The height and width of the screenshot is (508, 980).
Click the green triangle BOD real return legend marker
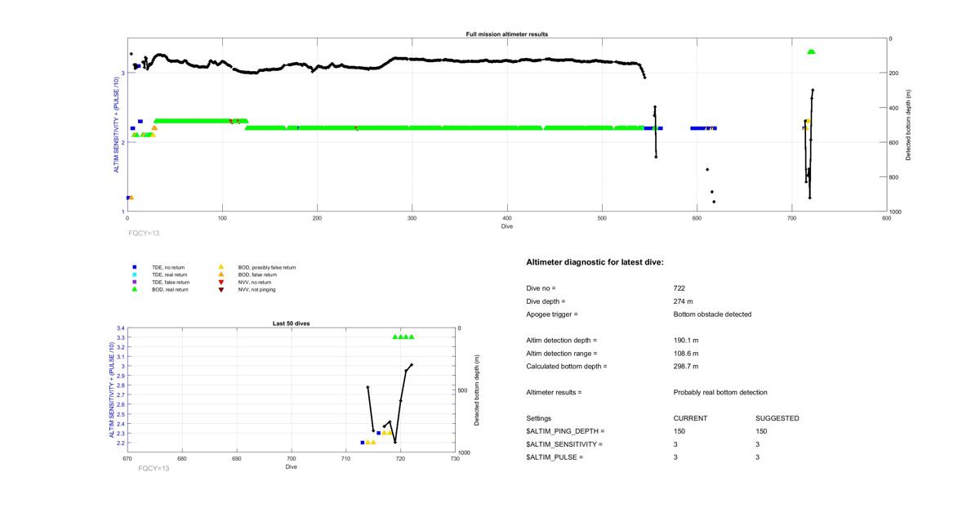[x=135, y=289]
